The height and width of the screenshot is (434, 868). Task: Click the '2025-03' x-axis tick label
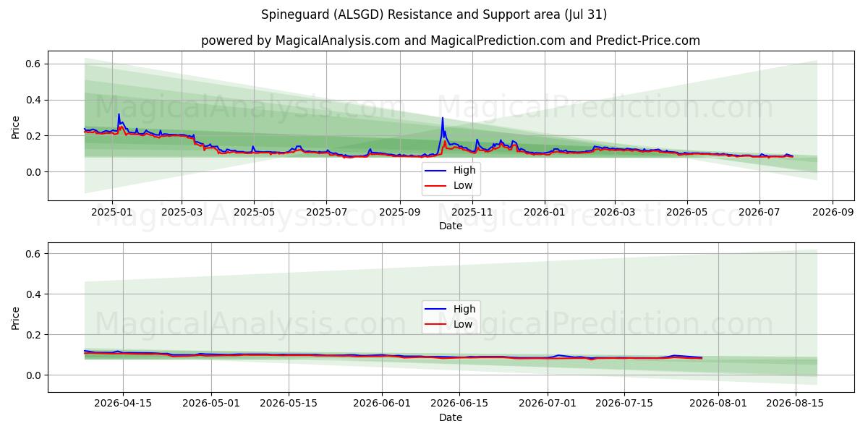pos(182,212)
